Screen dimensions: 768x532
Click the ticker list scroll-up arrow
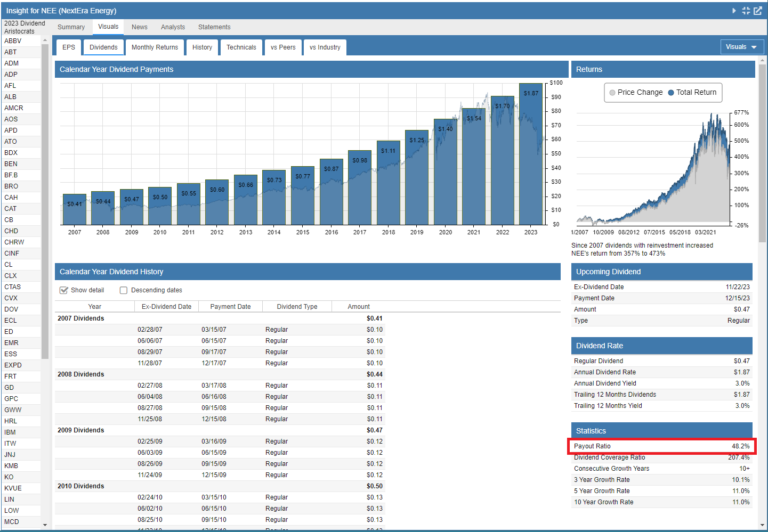tap(45, 40)
